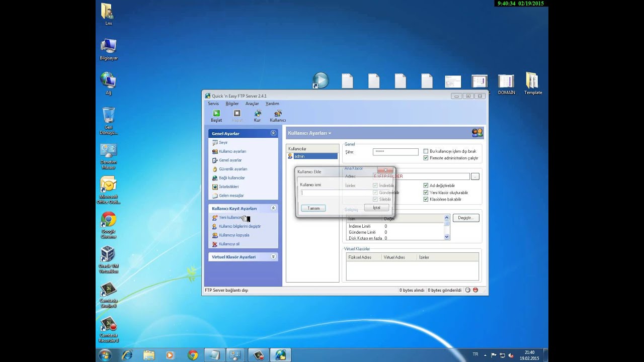Open the Kullanıcı Ayarları header dropdown
The height and width of the screenshot is (362, 644).
[330, 133]
